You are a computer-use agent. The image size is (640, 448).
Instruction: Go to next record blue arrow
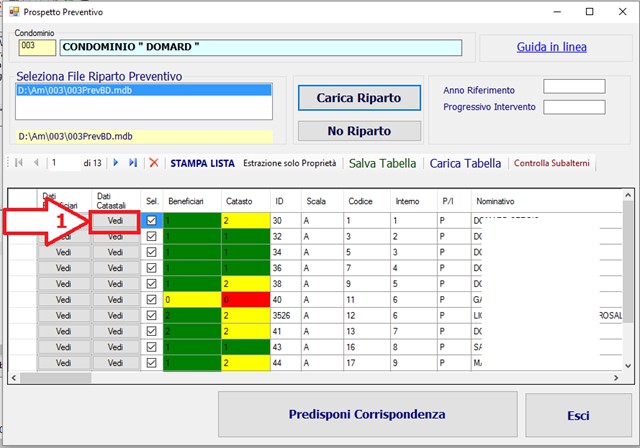(x=116, y=163)
